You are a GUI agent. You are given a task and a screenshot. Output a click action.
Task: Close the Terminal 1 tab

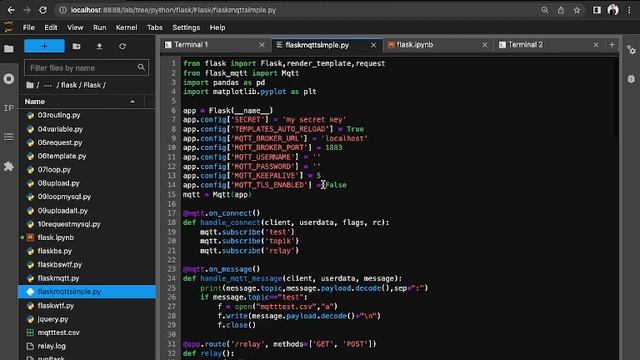tap(262, 45)
